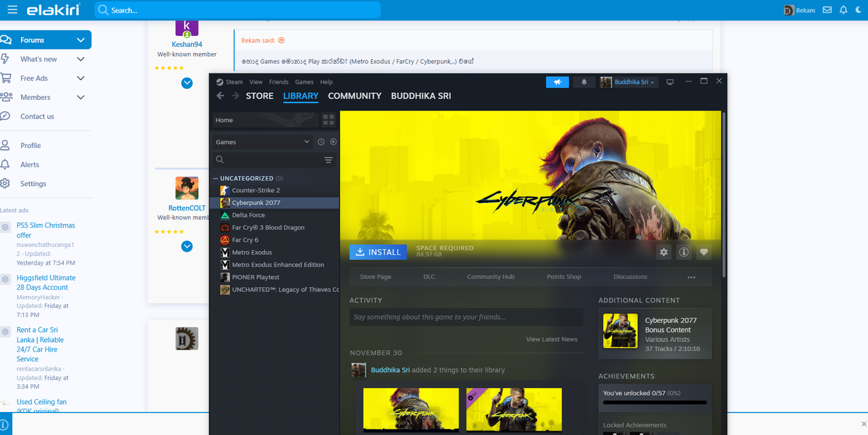The image size is (868, 435).
Task: Open the Help menu in Steam
Action: [x=326, y=82]
